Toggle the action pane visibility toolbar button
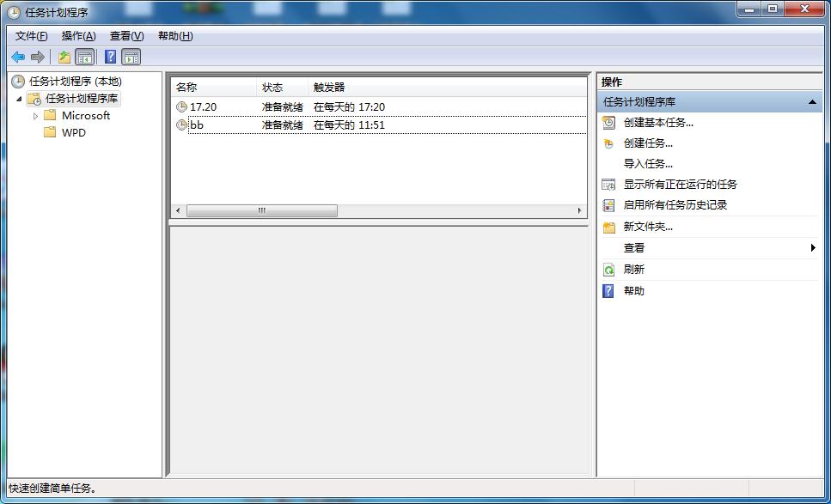831x504 pixels. [131, 57]
